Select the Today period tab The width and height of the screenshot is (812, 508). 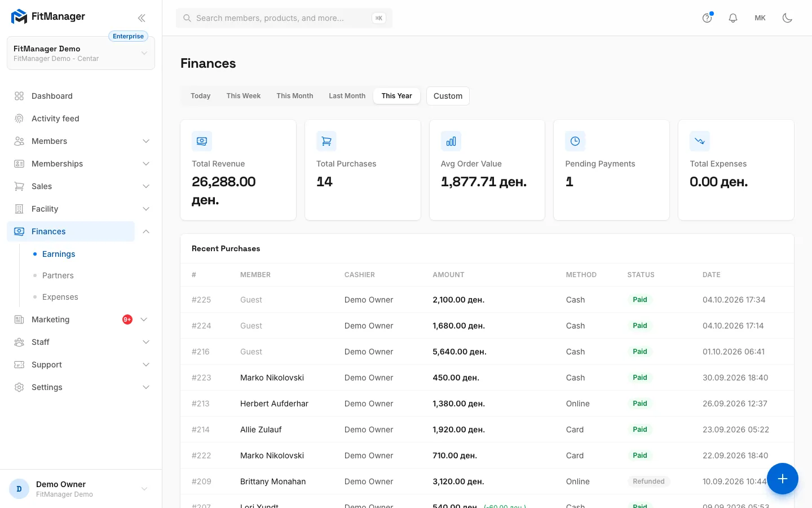pos(200,96)
